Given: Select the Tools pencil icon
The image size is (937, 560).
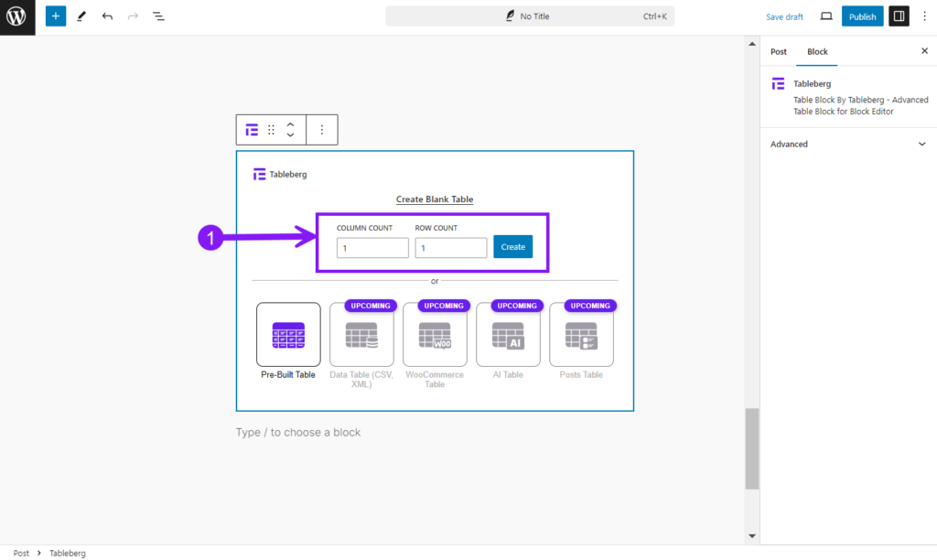Looking at the screenshot, I should (x=81, y=16).
